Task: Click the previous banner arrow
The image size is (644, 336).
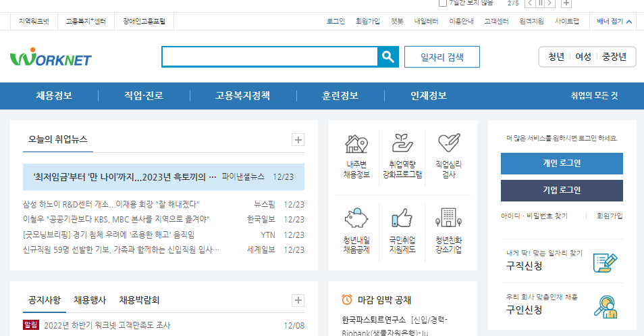Action: click(x=530, y=3)
